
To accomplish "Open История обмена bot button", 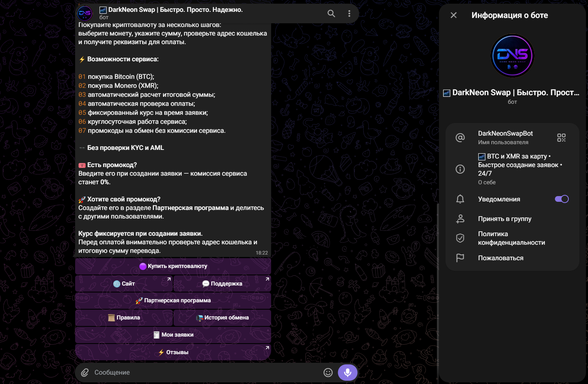I will click(x=222, y=318).
